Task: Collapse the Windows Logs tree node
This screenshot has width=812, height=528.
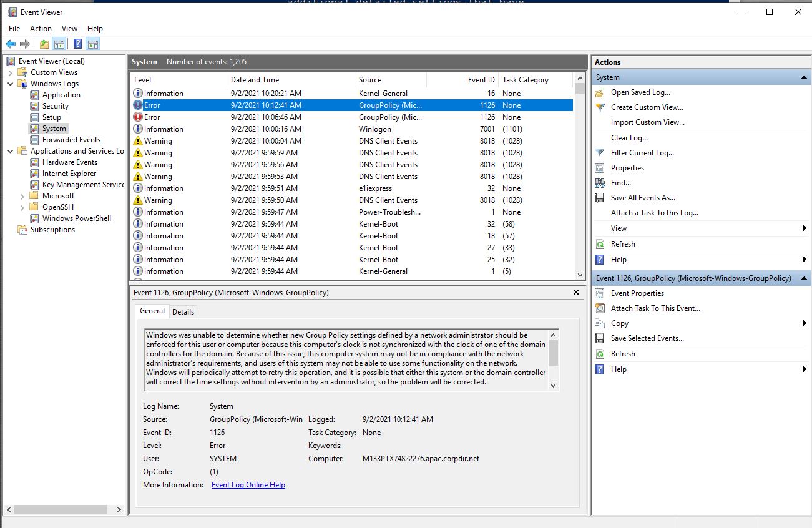Action: 9,83
